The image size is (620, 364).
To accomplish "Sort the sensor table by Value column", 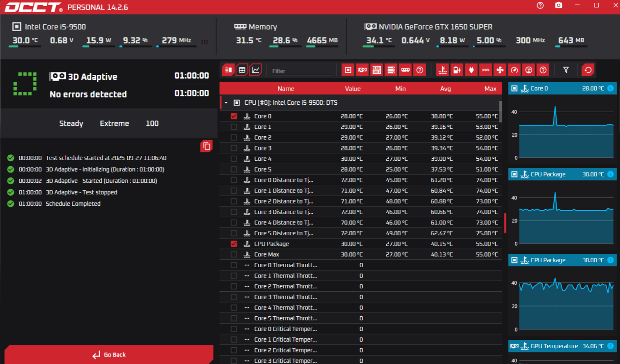I will tap(353, 89).
